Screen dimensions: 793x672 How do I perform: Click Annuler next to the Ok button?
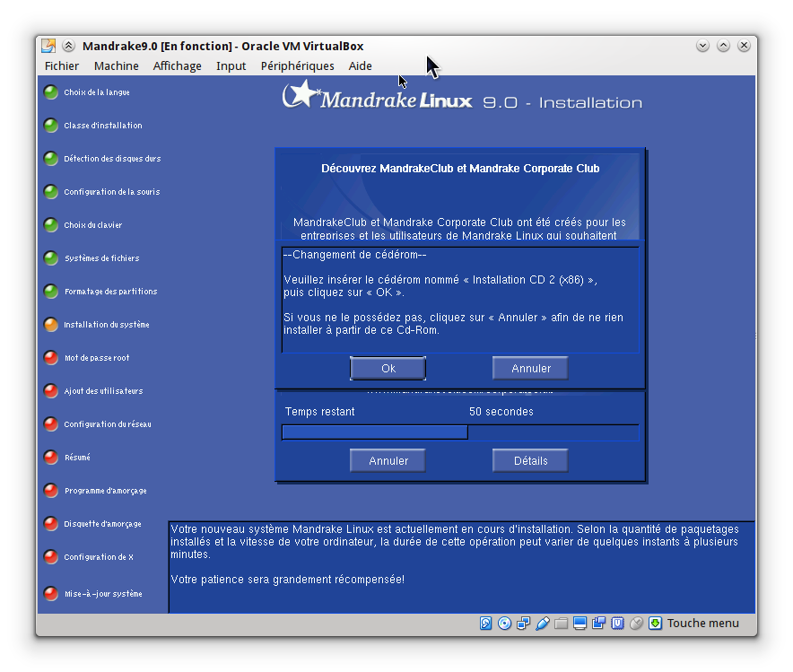(530, 368)
